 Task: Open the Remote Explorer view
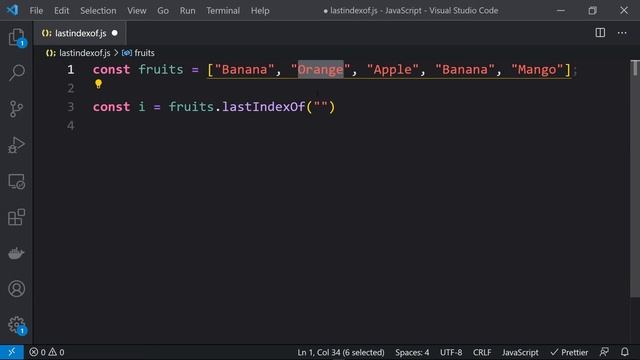[16, 181]
